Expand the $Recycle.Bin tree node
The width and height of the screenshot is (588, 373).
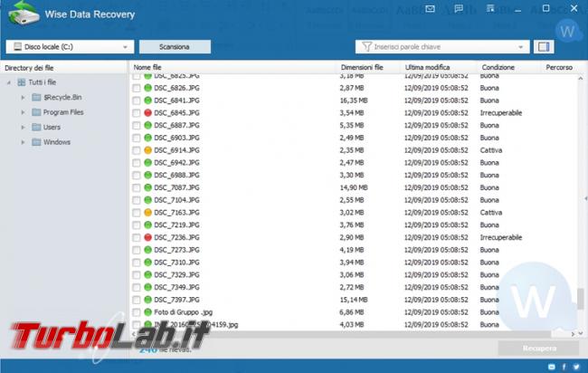pos(23,98)
